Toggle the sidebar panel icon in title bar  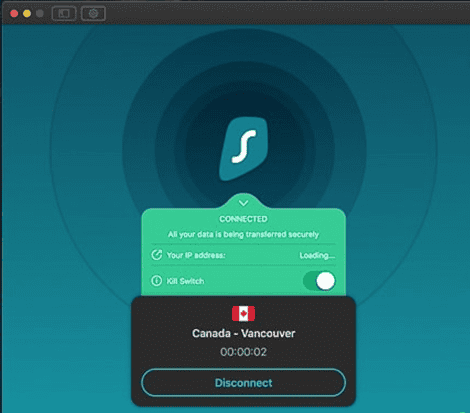pyautogui.click(x=64, y=14)
